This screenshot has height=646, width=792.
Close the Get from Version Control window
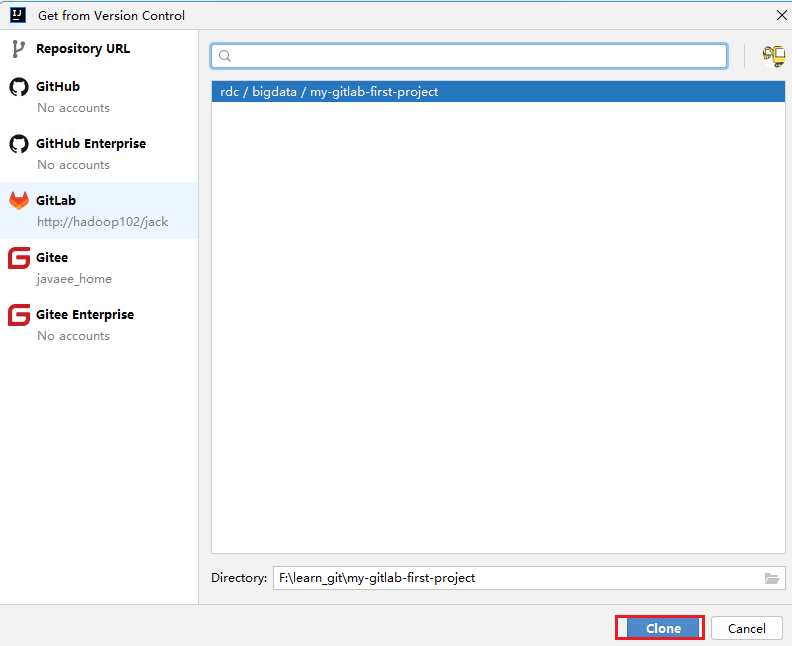point(781,16)
